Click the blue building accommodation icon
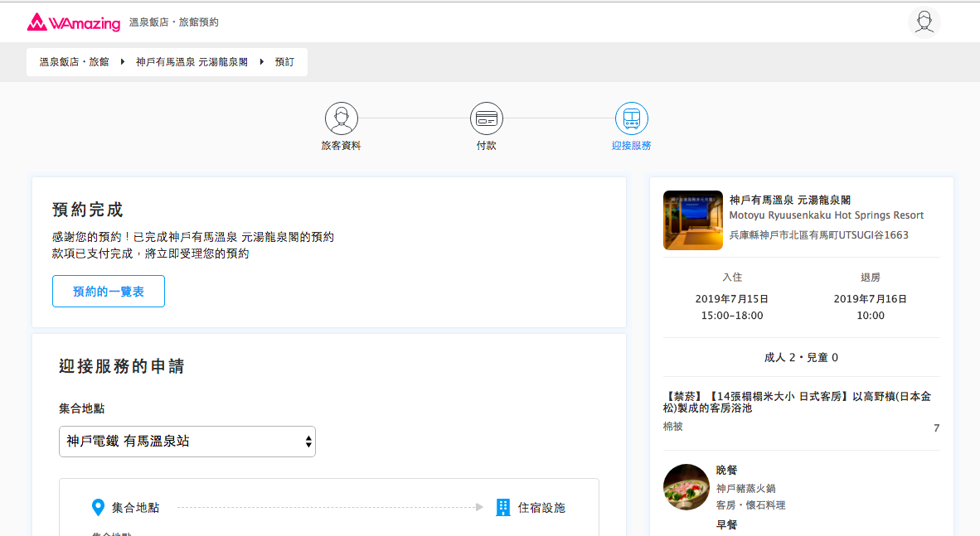The width and height of the screenshot is (980, 536). (503, 507)
